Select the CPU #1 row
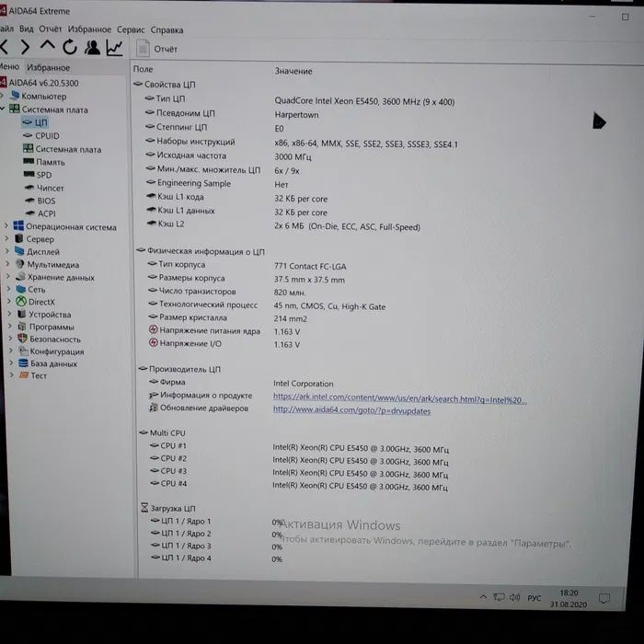The image size is (644, 644). tap(299, 447)
